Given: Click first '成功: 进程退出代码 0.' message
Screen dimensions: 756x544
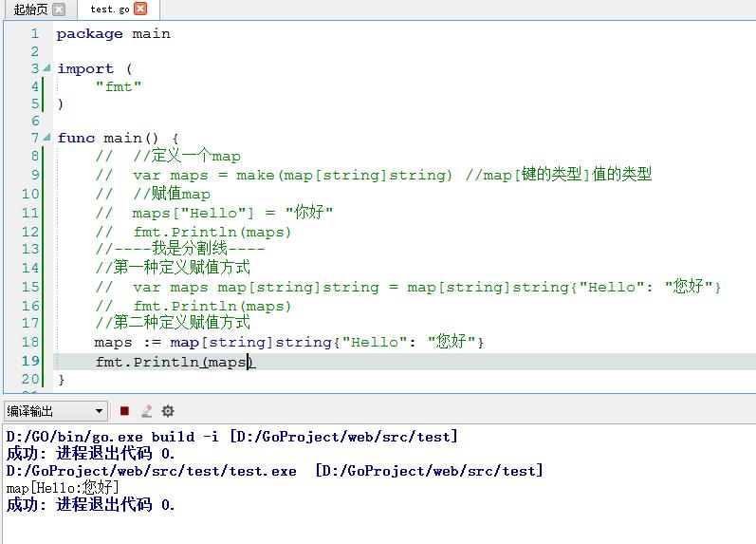Looking at the screenshot, I should (x=91, y=453).
